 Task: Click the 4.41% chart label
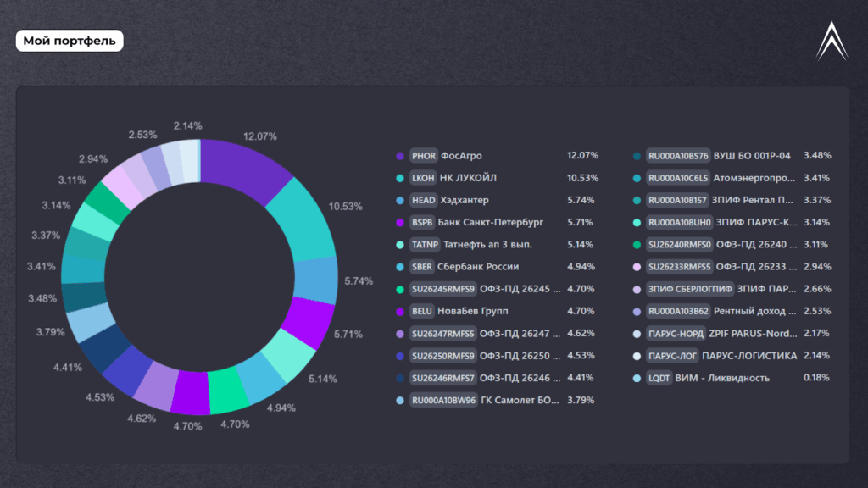click(x=68, y=368)
